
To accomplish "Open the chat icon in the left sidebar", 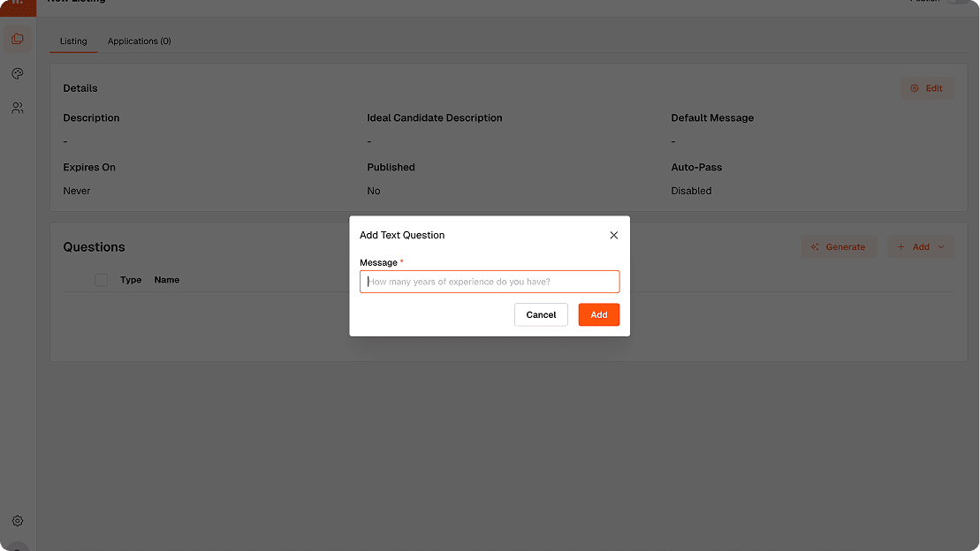I will tap(17, 73).
